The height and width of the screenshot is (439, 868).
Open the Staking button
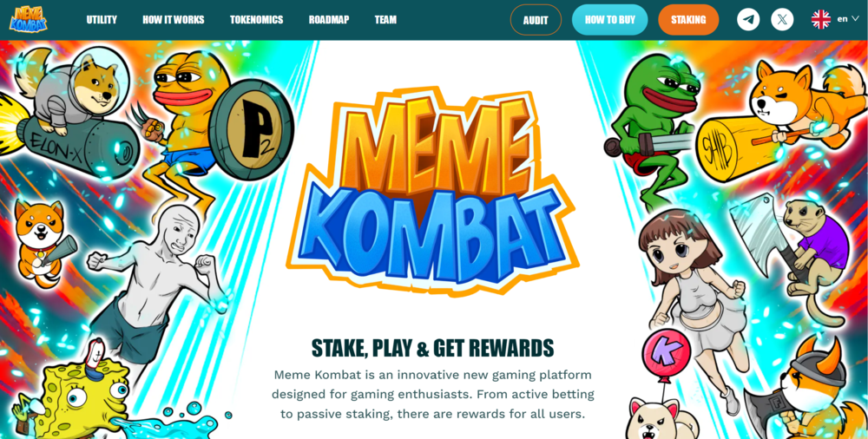point(688,20)
